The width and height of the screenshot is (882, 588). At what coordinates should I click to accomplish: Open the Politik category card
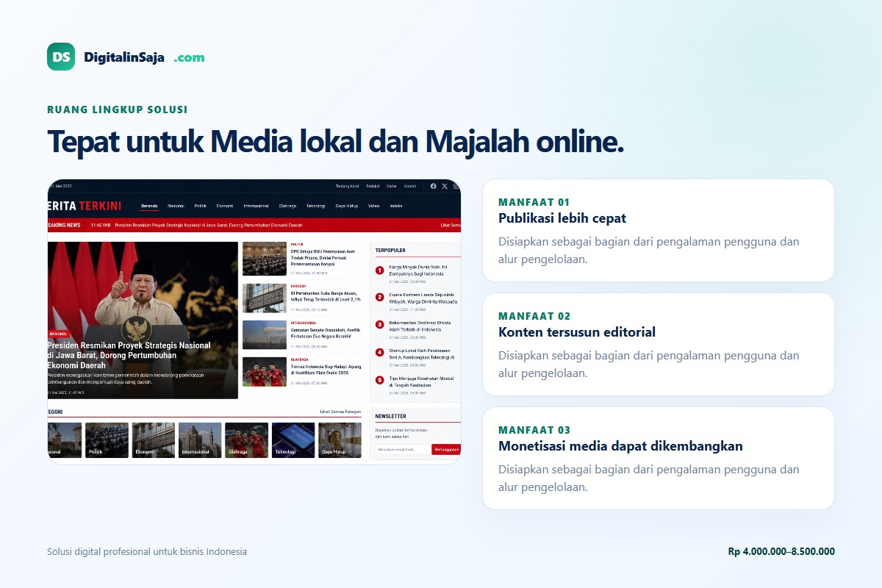107,440
